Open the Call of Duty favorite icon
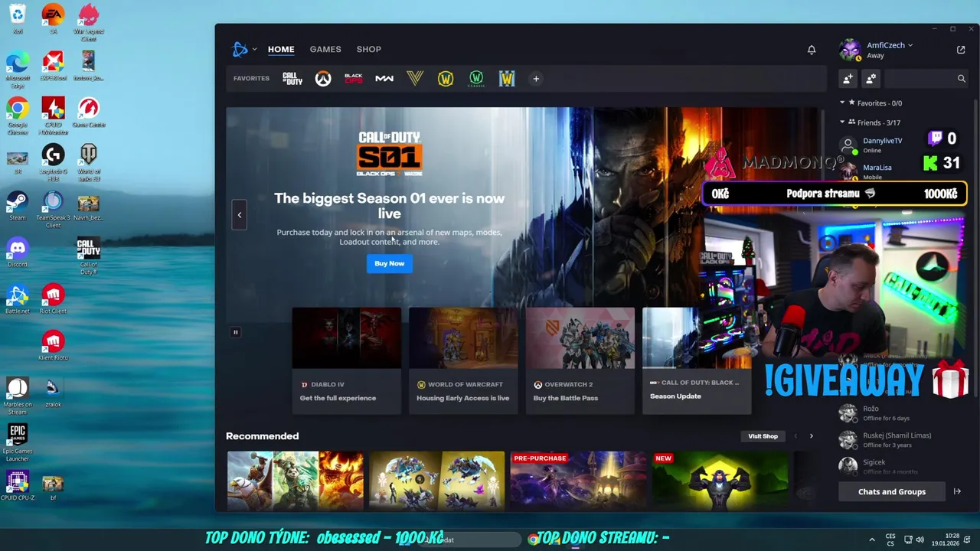Image resolution: width=980 pixels, height=551 pixels. 292,78
